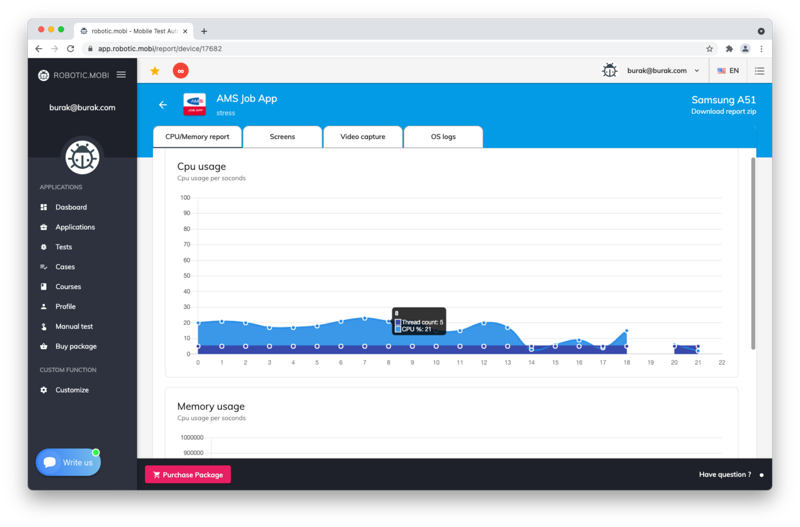Click the yellow star favorites icon
This screenshot has height=527, width=800.
(x=155, y=71)
